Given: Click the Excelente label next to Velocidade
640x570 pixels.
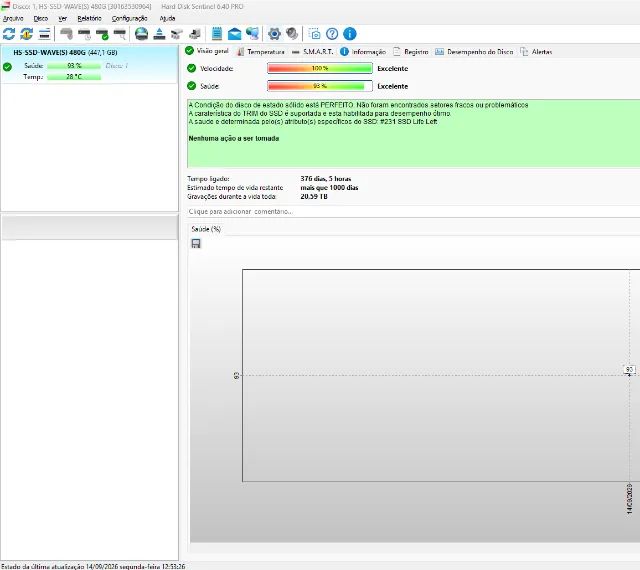Looking at the screenshot, I should pyautogui.click(x=393, y=69).
